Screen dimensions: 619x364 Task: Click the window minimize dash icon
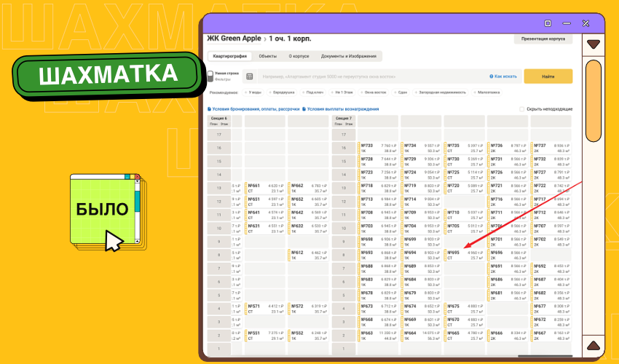566,23
